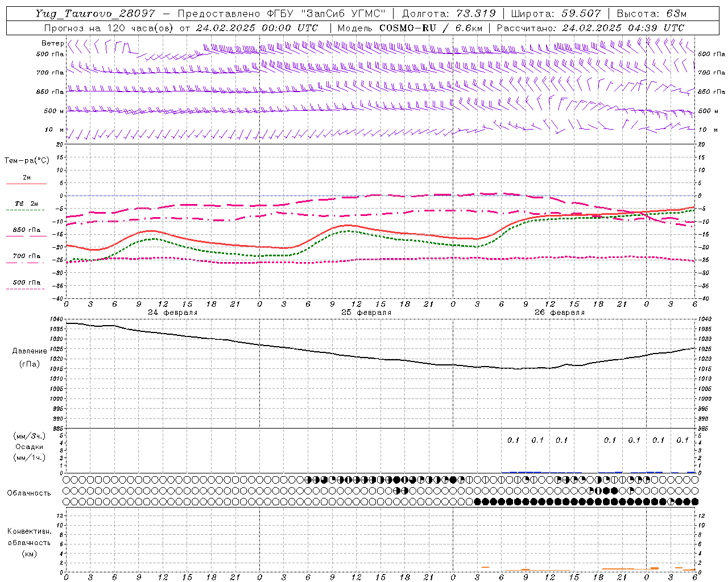
Task: Click the station title Yug_Taurovo_28097
Action: click(95, 14)
